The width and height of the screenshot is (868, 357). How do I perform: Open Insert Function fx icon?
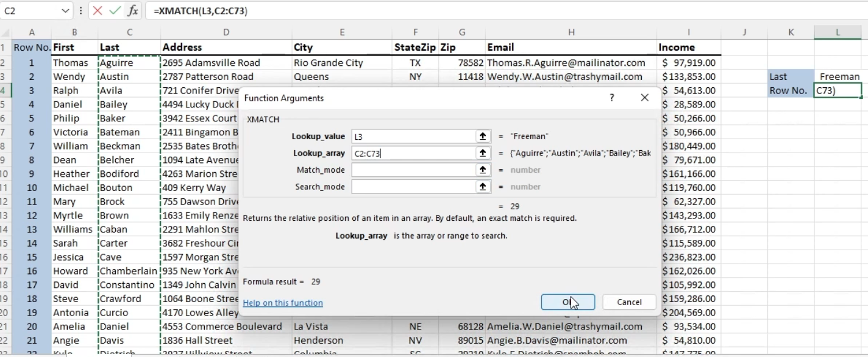click(132, 11)
